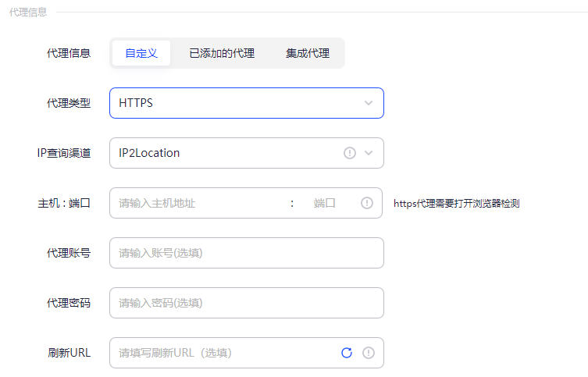Click the 主机 : 端口 label

pyautogui.click(x=64, y=203)
